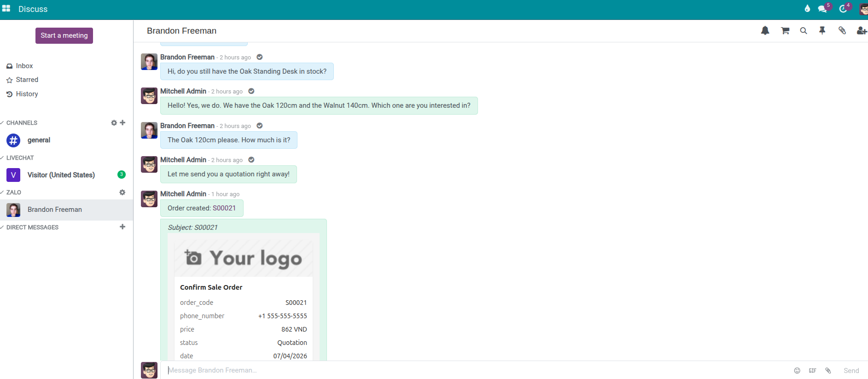Show attachments using header paperclip icon
Viewport: 868px width, 379px height.
(x=842, y=31)
